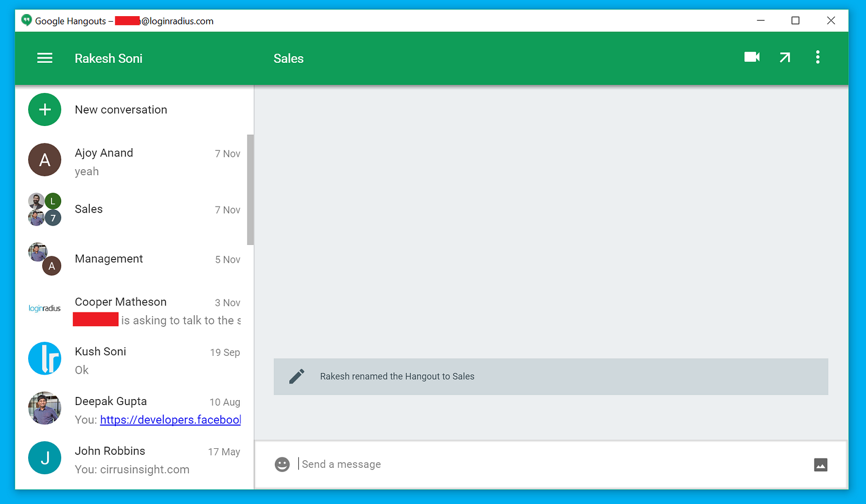Viewport: 866px width, 504px height.
Task: Open Ajoy Anand's avatar
Action: (45, 160)
